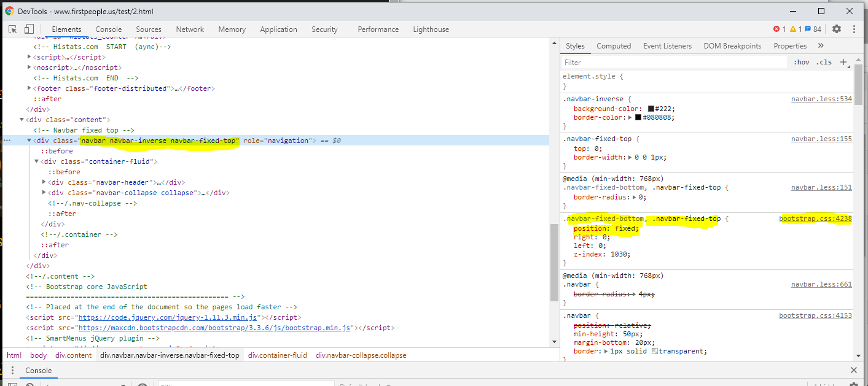Show more sidebar tabs with double chevron
The image size is (868, 386).
tap(821, 45)
